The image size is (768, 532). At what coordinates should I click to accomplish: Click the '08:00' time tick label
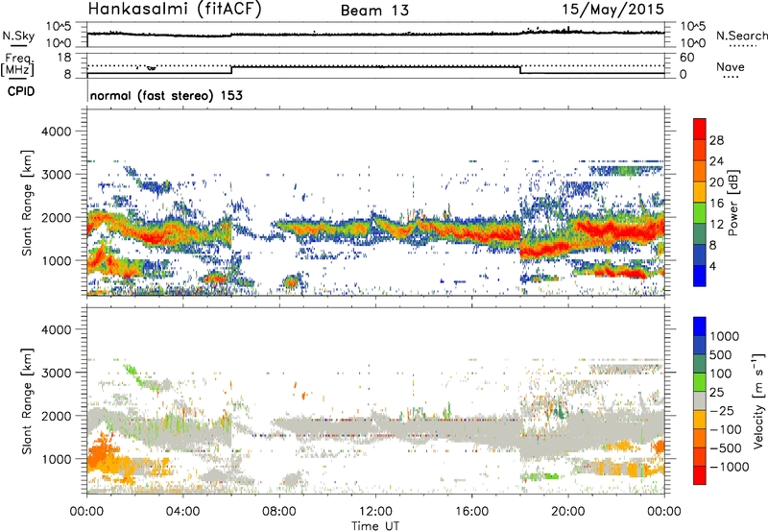tap(279, 512)
